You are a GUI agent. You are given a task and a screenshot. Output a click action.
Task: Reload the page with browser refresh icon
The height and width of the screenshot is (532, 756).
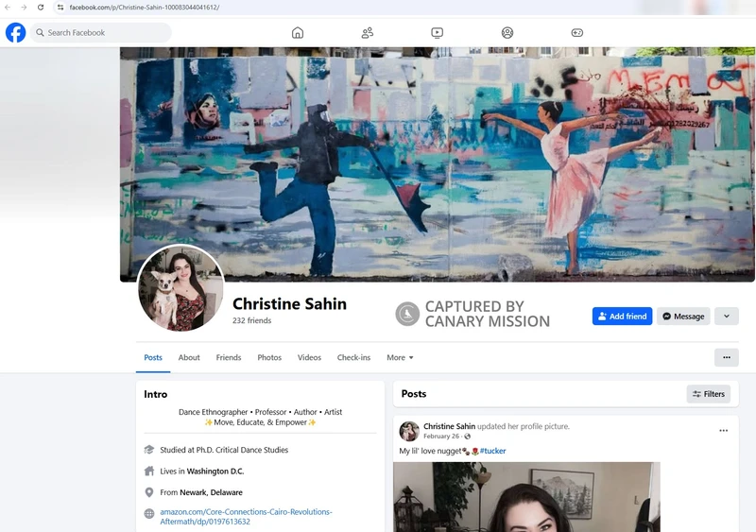[x=41, y=8]
